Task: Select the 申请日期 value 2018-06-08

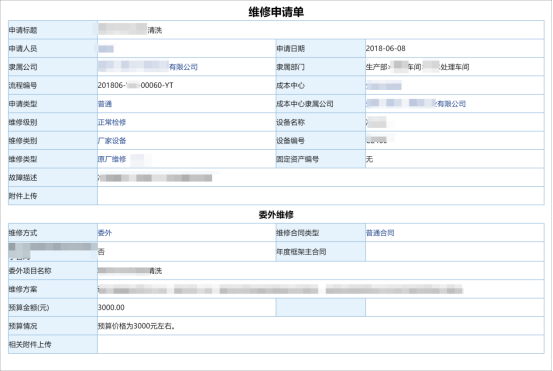Action: click(x=385, y=48)
